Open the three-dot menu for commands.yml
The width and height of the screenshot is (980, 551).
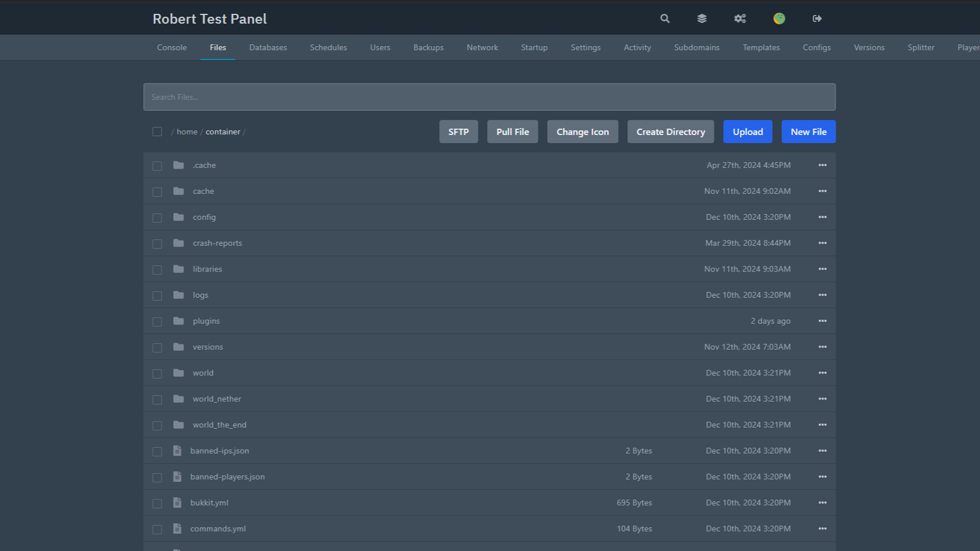coord(822,528)
